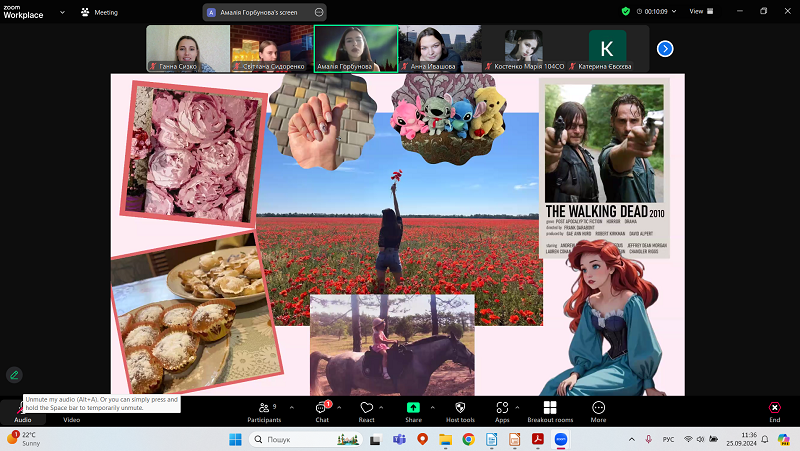Open the View layout menu
Image resolution: width=800 pixels, height=451 pixels.
(702, 11)
